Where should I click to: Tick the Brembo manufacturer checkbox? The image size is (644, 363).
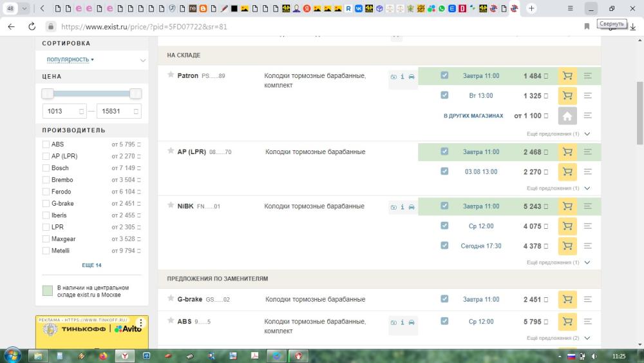pyautogui.click(x=46, y=180)
